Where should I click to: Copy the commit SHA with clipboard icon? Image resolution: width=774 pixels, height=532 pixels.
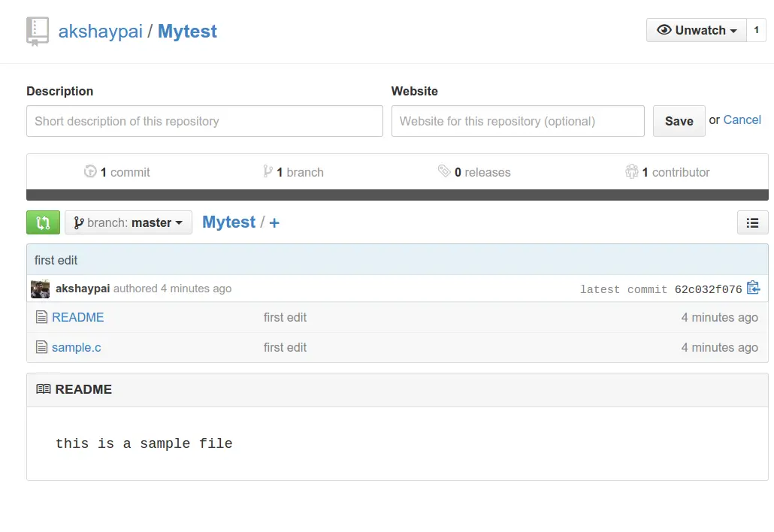pyautogui.click(x=753, y=287)
